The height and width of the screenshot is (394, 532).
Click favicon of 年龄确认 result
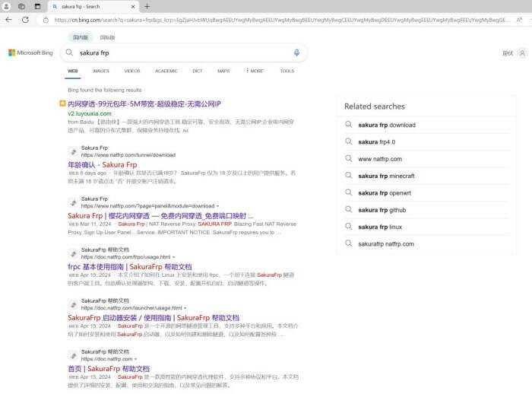pos(73,151)
